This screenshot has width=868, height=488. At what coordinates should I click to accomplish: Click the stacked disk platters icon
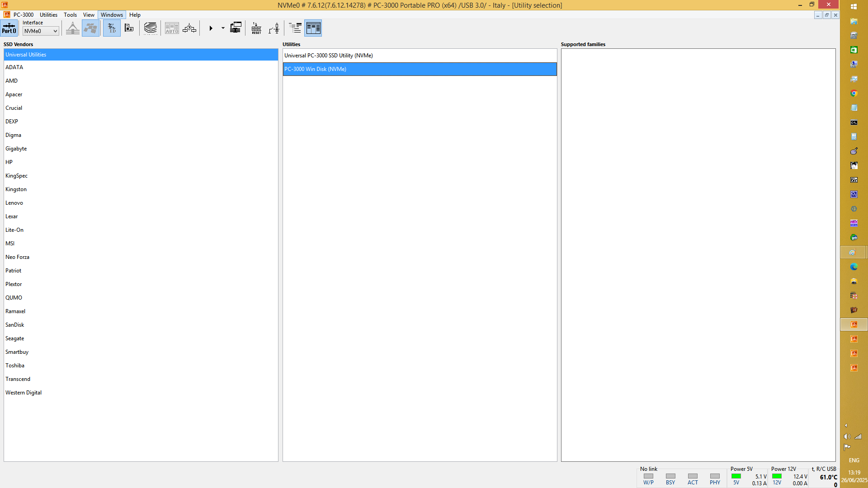pyautogui.click(x=151, y=28)
